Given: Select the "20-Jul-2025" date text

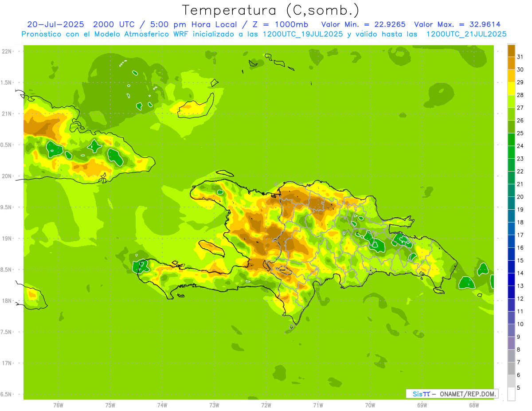Looking at the screenshot, I should pos(55,24).
